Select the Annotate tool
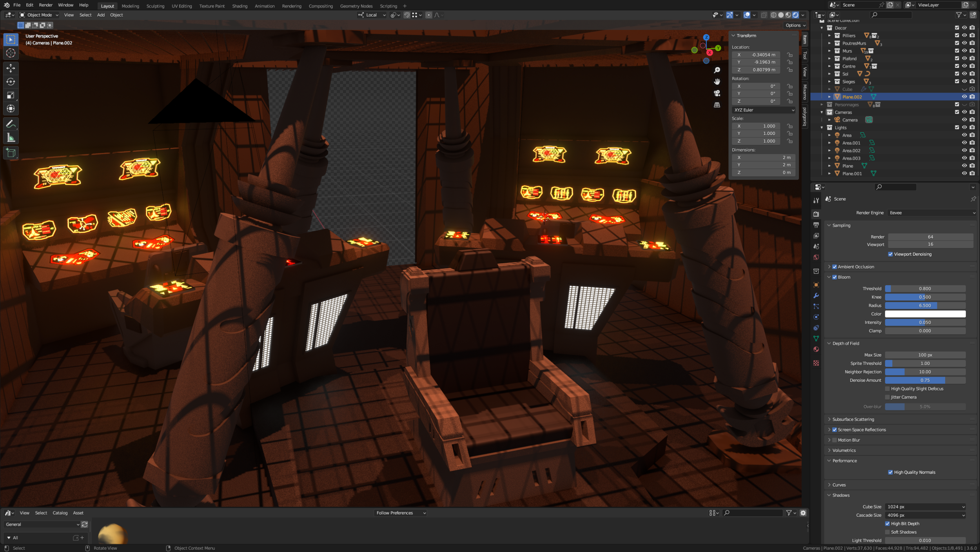 pyautogui.click(x=11, y=124)
